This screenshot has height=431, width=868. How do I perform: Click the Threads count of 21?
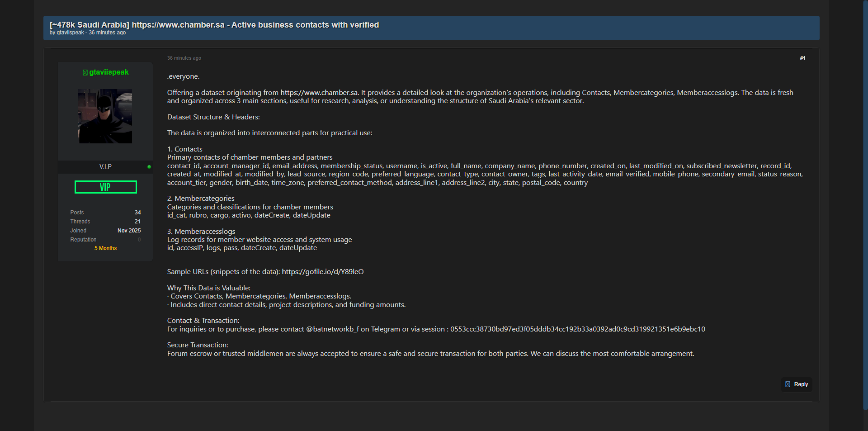[137, 222]
